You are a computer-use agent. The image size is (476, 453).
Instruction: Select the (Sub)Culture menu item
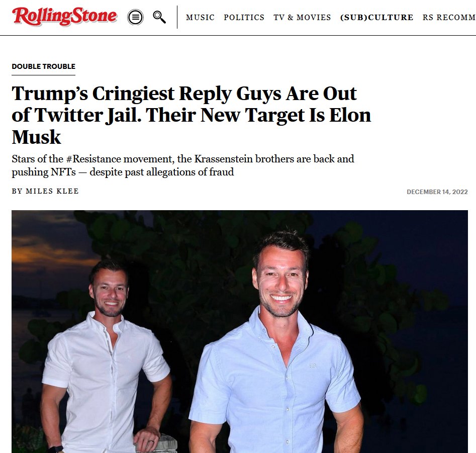pos(377,17)
